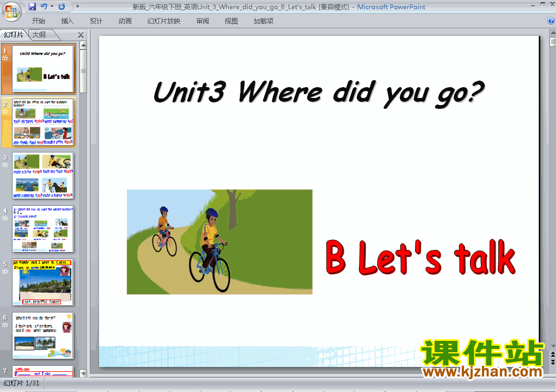Switch to the 动画 ribbon tab

click(x=125, y=21)
